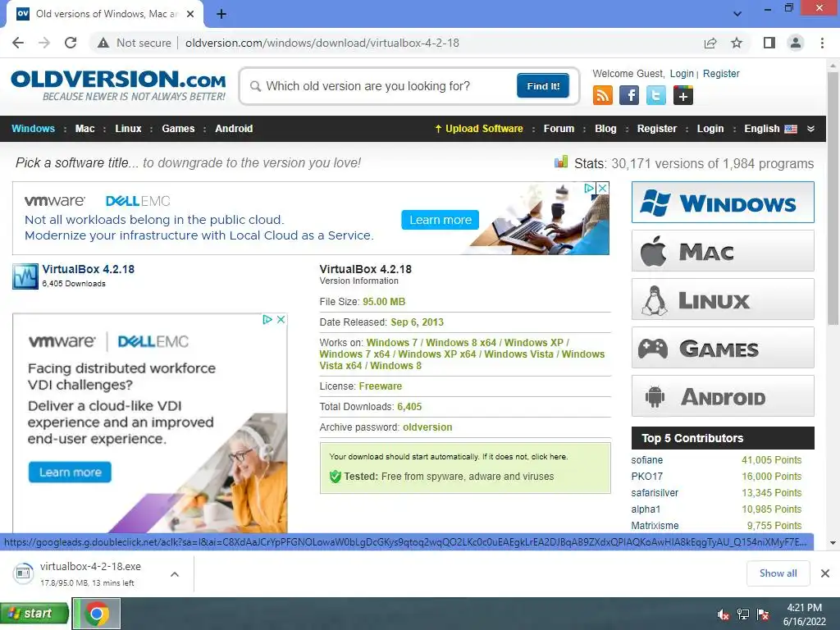Image resolution: width=840 pixels, height=630 pixels.
Task: Click the stats bar chart icon
Action: coord(561,162)
